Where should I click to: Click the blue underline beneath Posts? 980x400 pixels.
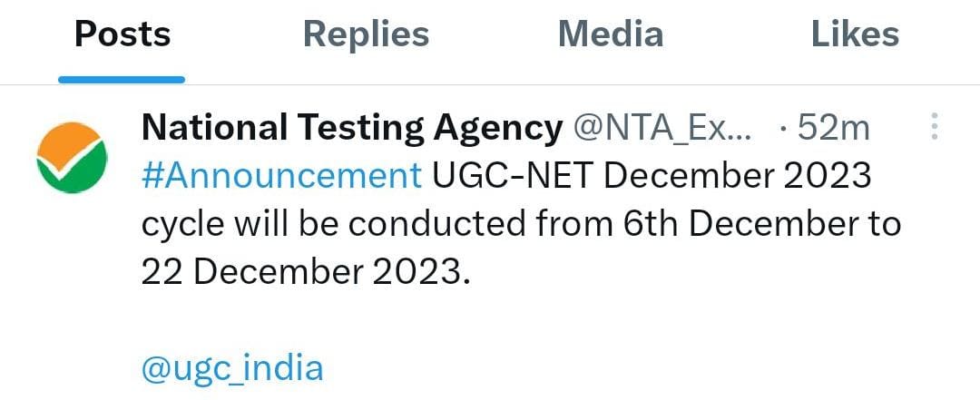pyautogui.click(x=122, y=80)
